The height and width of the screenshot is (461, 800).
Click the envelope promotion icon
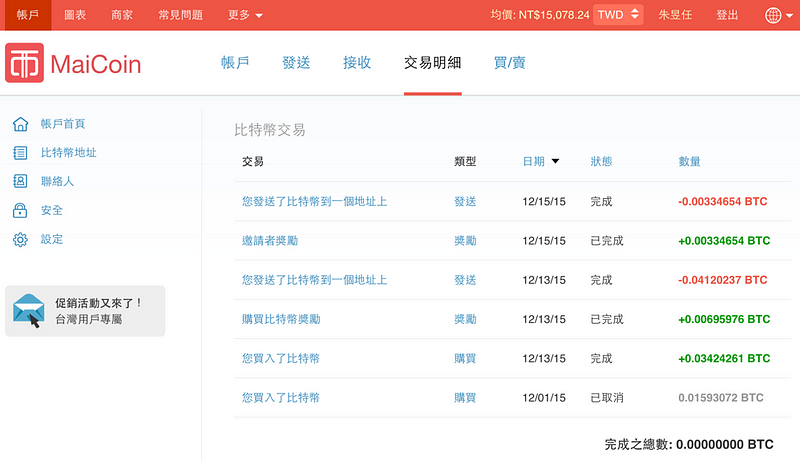tap(29, 311)
